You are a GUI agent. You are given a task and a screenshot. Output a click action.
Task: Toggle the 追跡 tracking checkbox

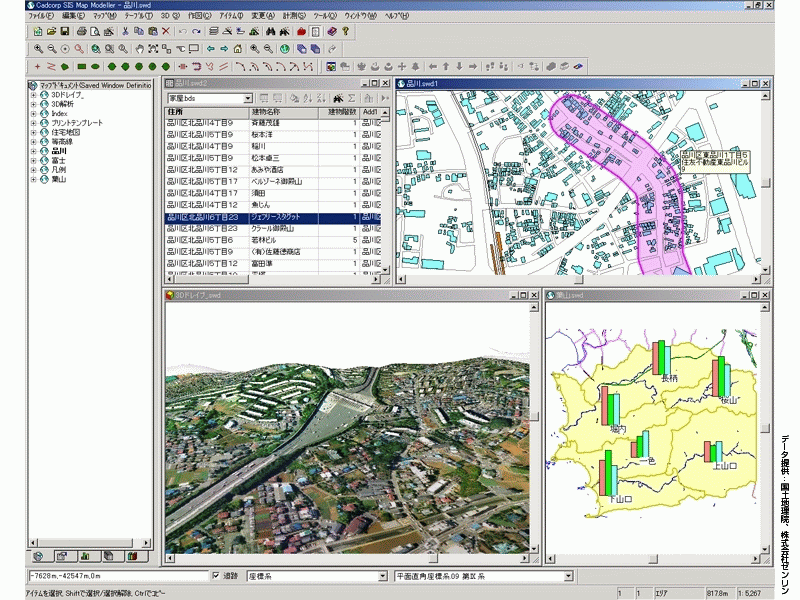tap(217, 577)
